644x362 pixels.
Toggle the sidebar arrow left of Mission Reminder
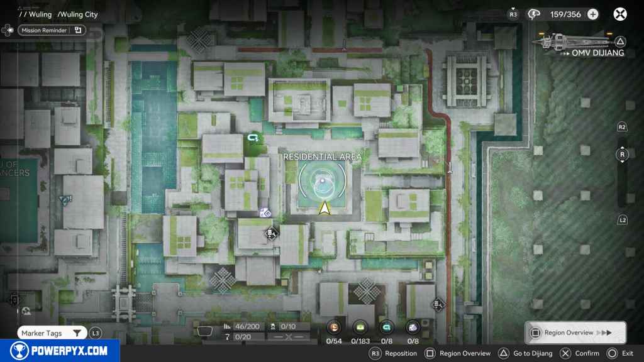8,30
